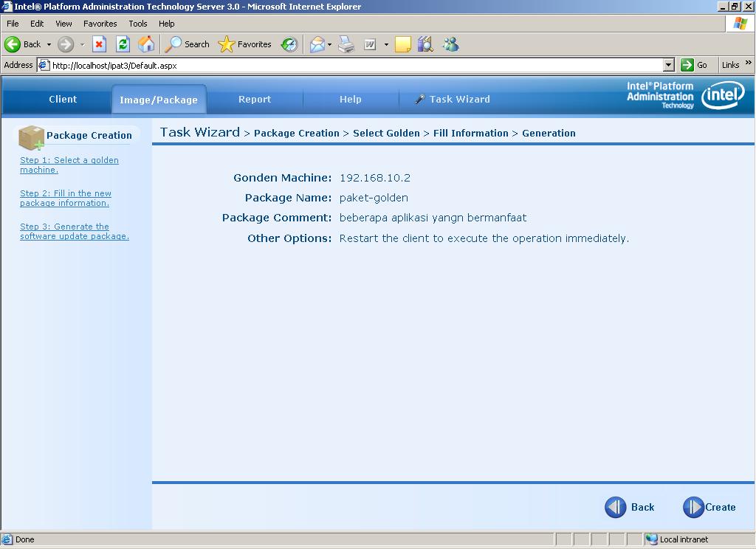Image resolution: width=756 pixels, height=549 pixels.
Task: Click Package Creation in the breadcrumb
Action: [x=297, y=133]
